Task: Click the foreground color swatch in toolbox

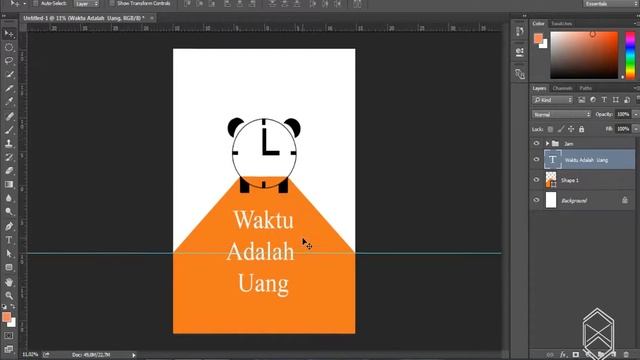Action: click(7, 317)
